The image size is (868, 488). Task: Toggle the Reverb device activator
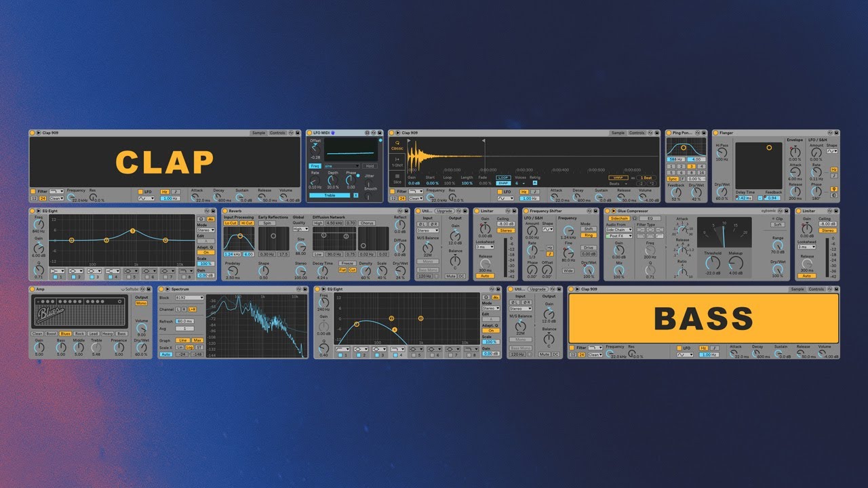(x=225, y=211)
